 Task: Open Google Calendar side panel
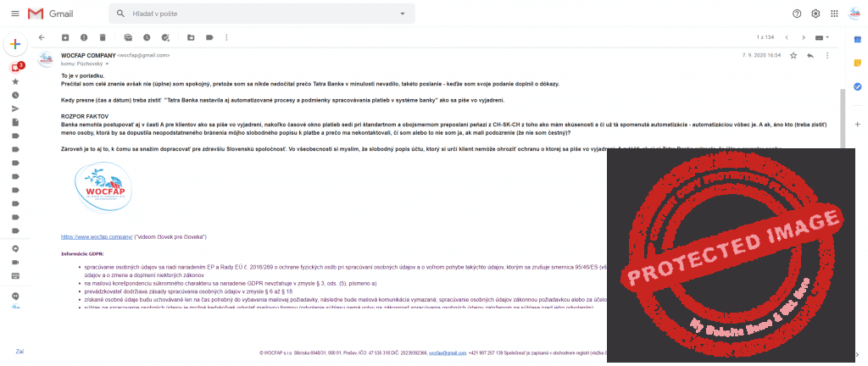click(x=858, y=39)
